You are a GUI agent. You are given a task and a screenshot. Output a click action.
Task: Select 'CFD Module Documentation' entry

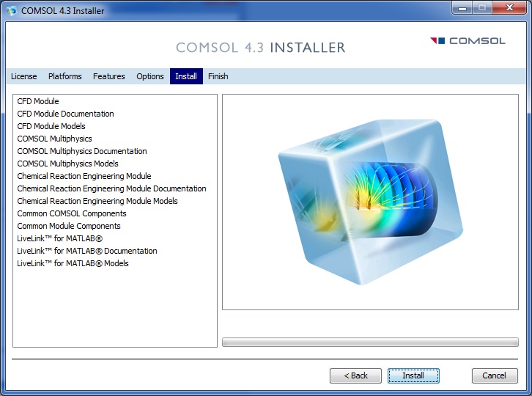pyautogui.click(x=65, y=114)
